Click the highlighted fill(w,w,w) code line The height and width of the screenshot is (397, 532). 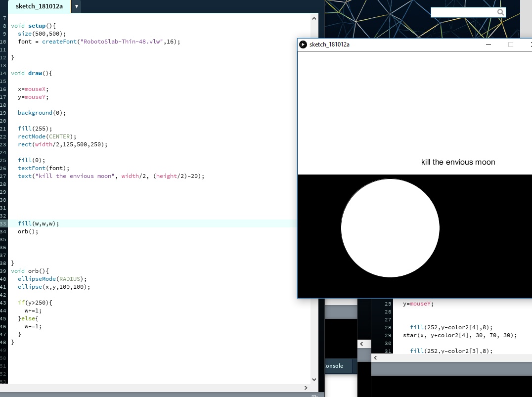pyautogui.click(x=39, y=223)
